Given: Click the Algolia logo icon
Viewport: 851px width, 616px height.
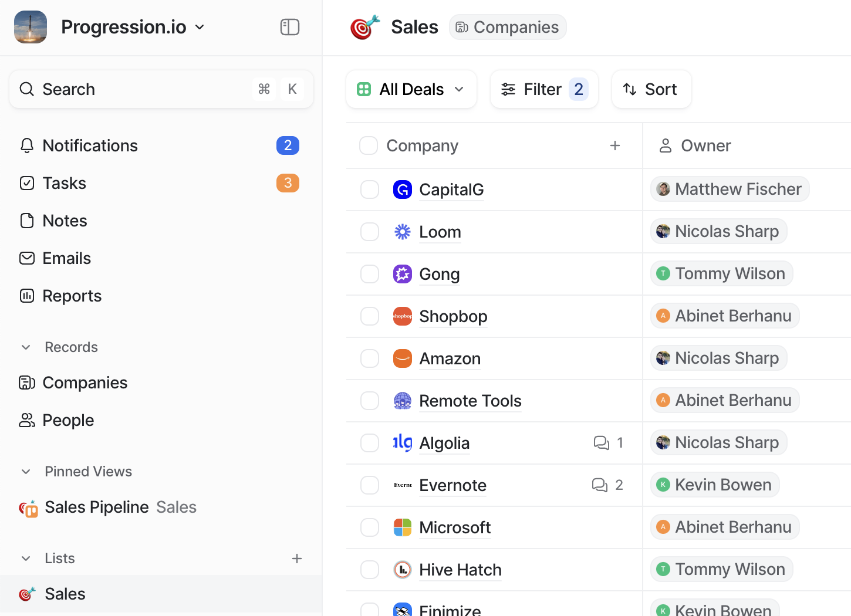Looking at the screenshot, I should pyautogui.click(x=403, y=443).
